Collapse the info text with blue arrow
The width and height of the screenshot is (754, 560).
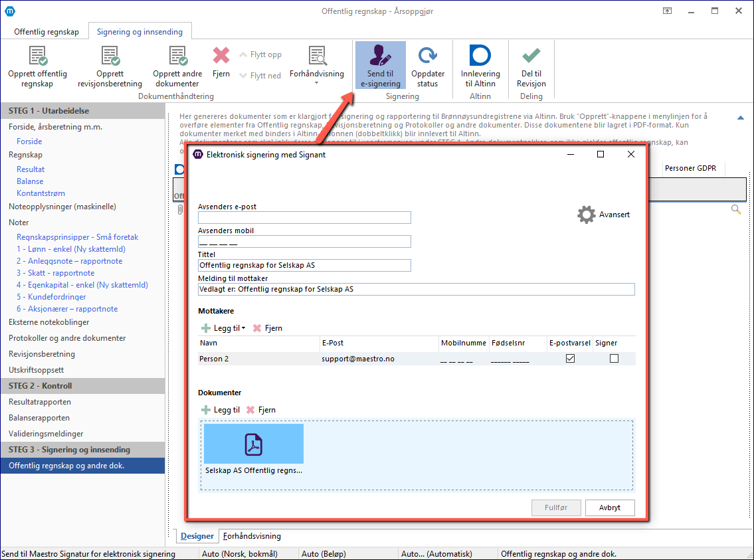point(741,118)
